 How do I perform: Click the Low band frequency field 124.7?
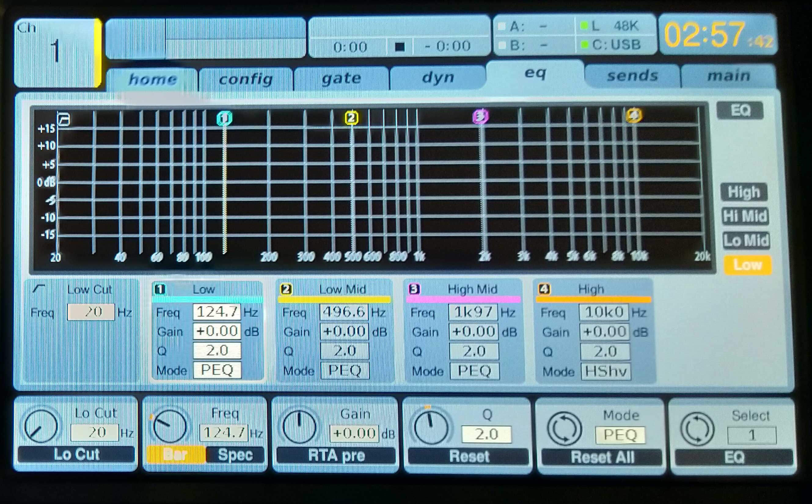tap(217, 312)
